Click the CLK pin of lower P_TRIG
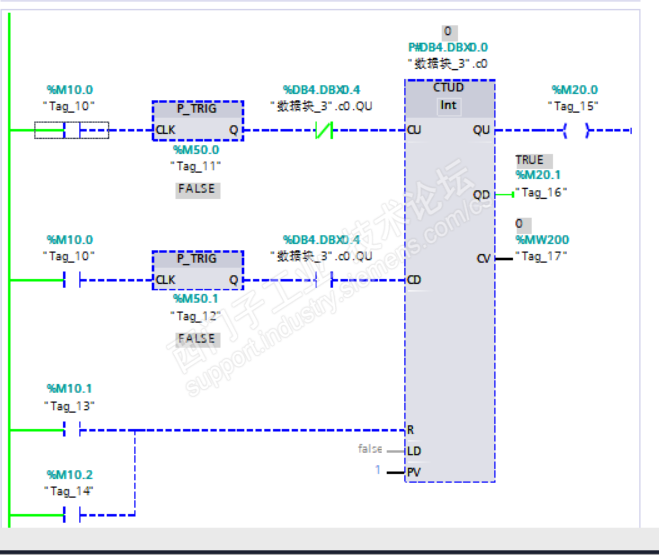 [x=166, y=280]
